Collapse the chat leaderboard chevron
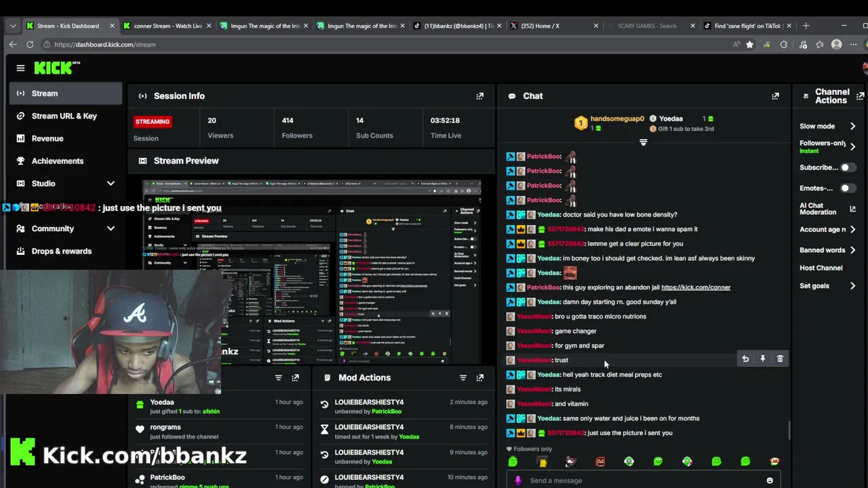Viewport: 868px width, 488px height. (x=644, y=142)
